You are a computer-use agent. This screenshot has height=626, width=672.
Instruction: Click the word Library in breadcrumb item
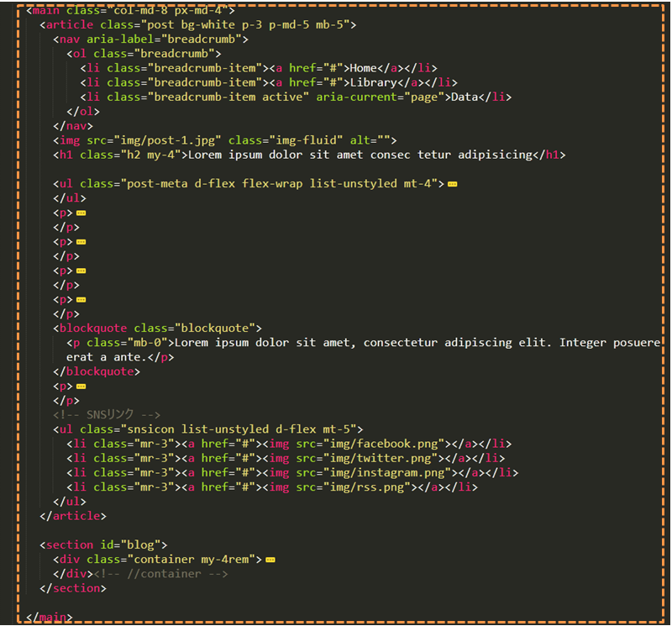click(373, 82)
